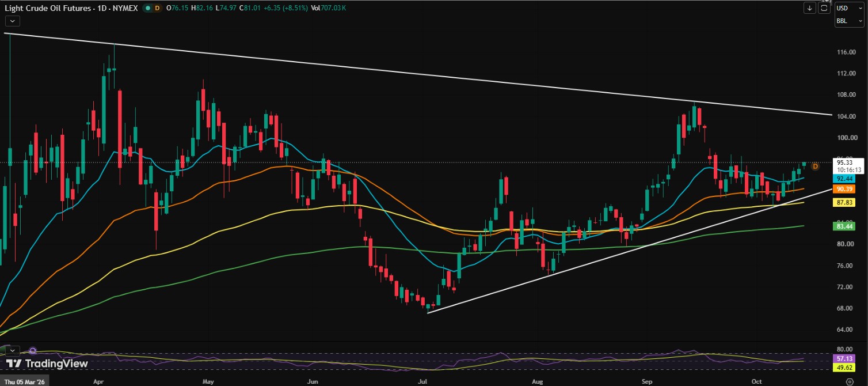The height and width of the screenshot is (386, 868).
Task: Click the 80.00 RSI axis label
Action: [846, 349]
